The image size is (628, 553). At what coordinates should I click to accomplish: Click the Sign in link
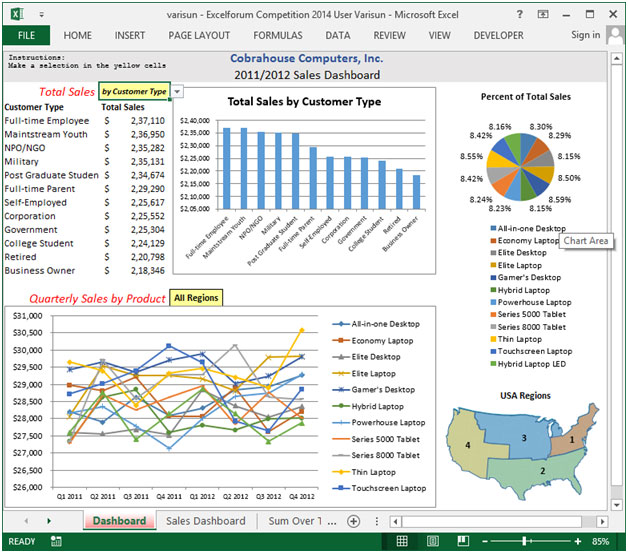click(x=585, y=35)
